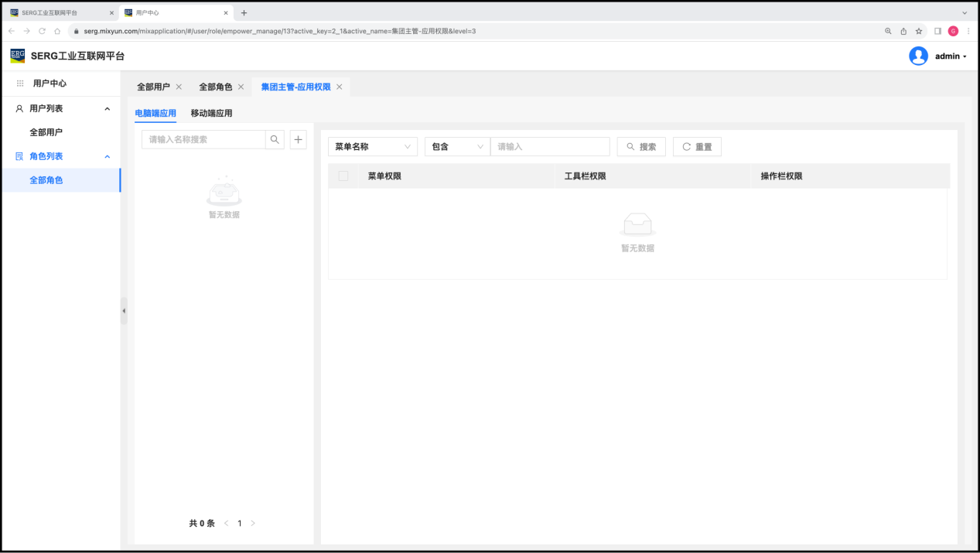Click the admin user avatar icon
980x553 pixels.
point(918,56)
